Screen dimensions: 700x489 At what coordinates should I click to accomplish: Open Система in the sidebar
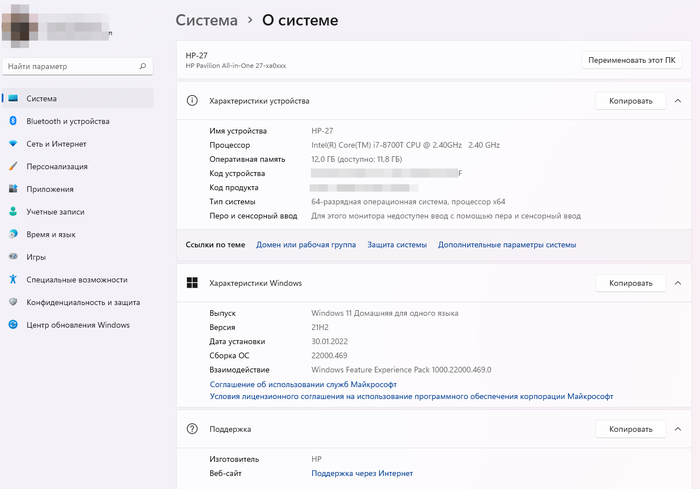(77, 98)
